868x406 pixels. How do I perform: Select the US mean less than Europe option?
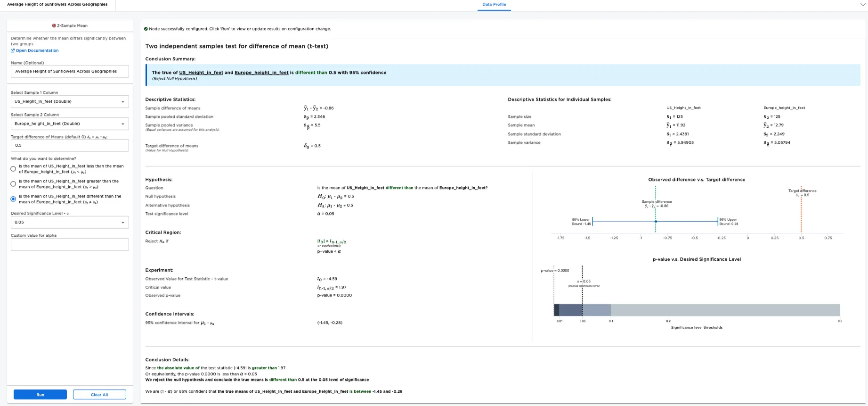(13, 169)
